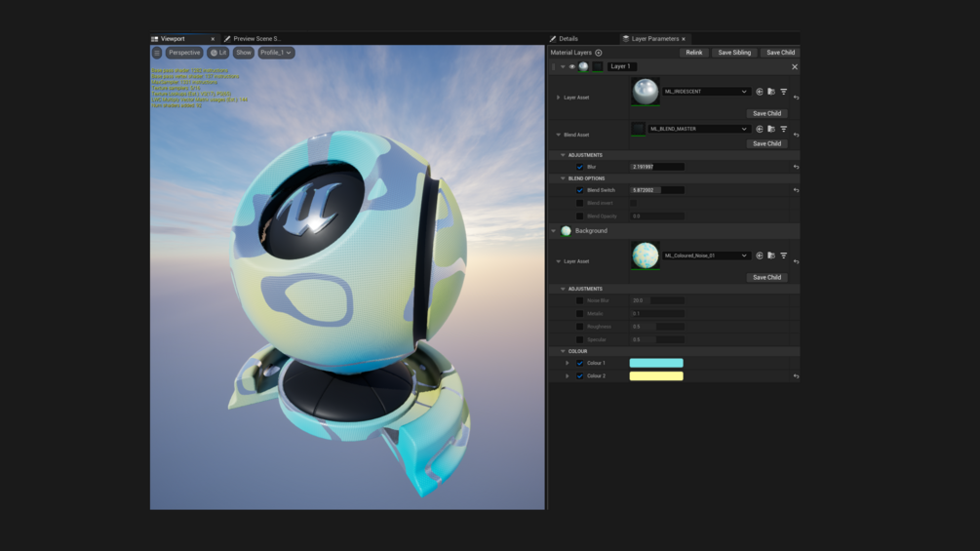The height and width of the screenshot is (551, 980).
Task: Click Save Child under ML_IRIDESCENT
Action: coord(766,114)
